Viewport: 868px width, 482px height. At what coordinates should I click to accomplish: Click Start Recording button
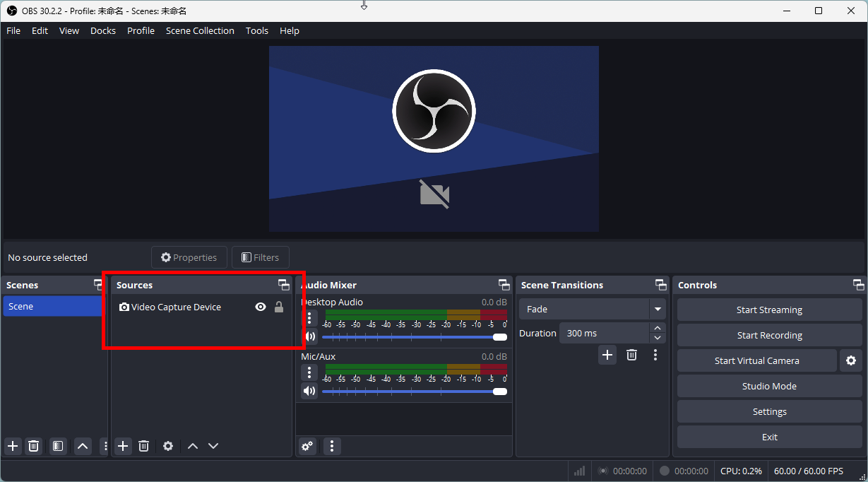(x=769, y=335)
